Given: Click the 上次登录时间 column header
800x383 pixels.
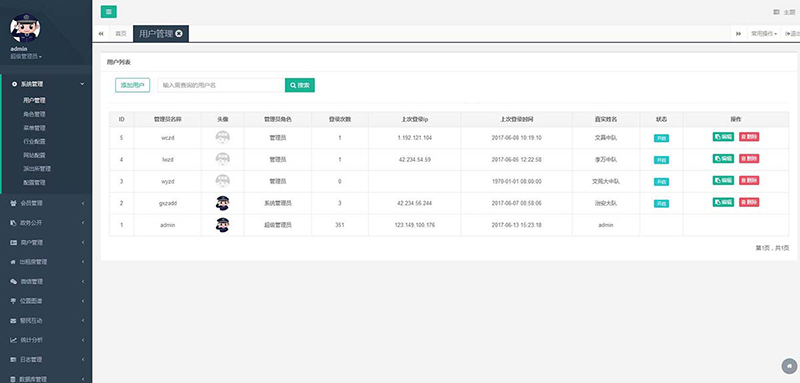Looking at the screenshot, I should point(517,119).
